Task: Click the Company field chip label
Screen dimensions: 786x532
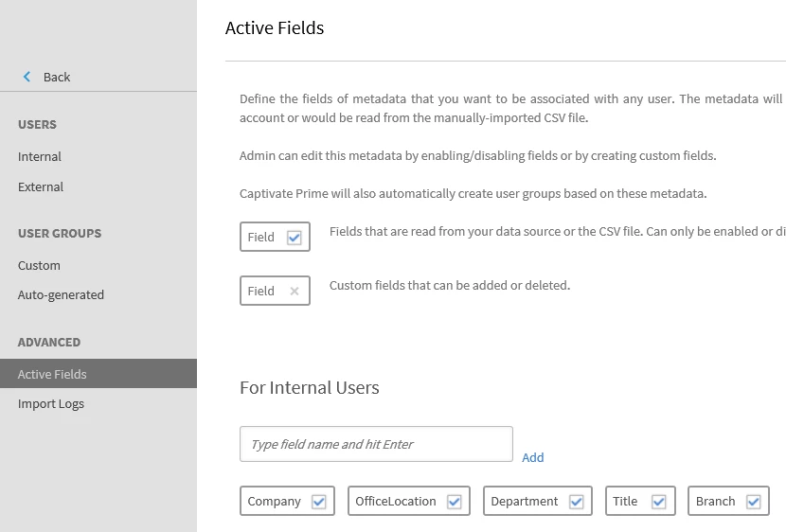Action: [x=275, y=502]
